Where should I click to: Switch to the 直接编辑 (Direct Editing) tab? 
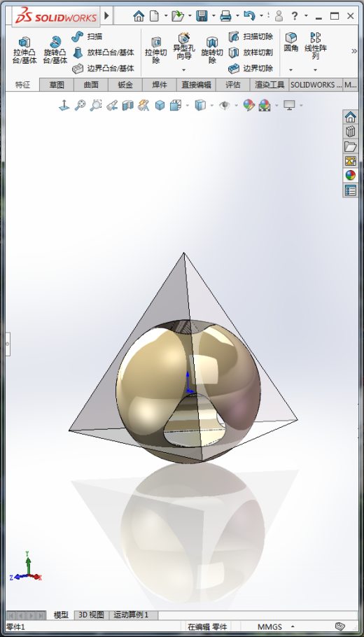coord(196,85)
